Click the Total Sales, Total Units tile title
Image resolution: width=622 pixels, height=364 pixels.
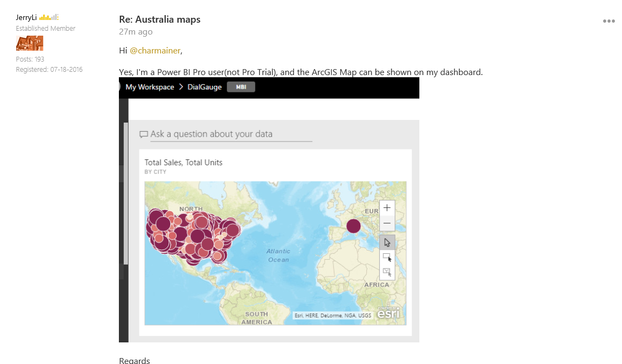coord(183,163)
